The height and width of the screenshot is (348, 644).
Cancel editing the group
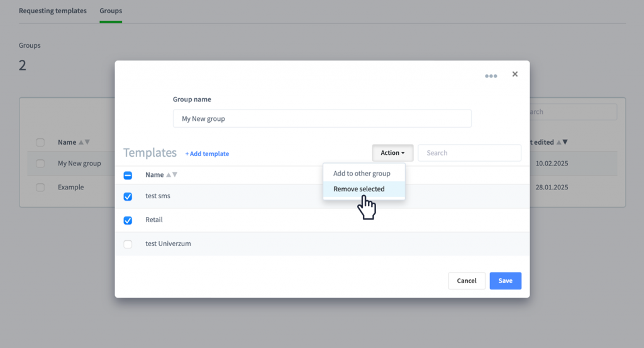point(467,281)
